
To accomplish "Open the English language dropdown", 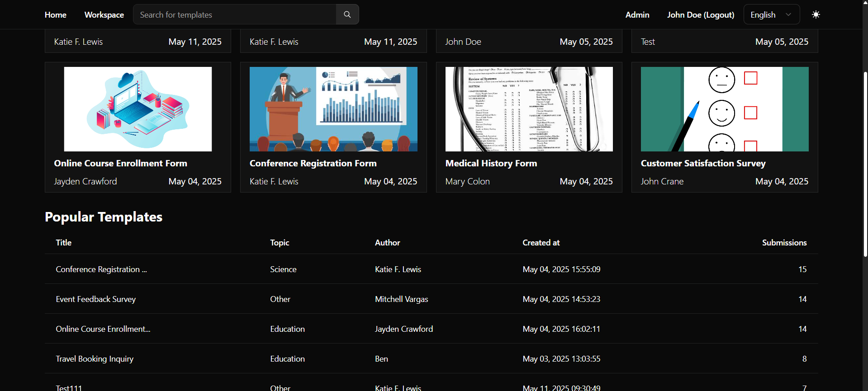I will coord(772,14).
